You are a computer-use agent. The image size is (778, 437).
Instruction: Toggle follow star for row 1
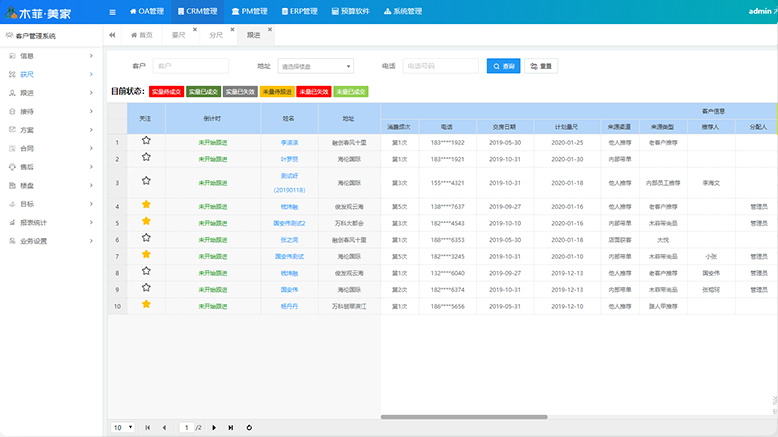tap(146, 141)
